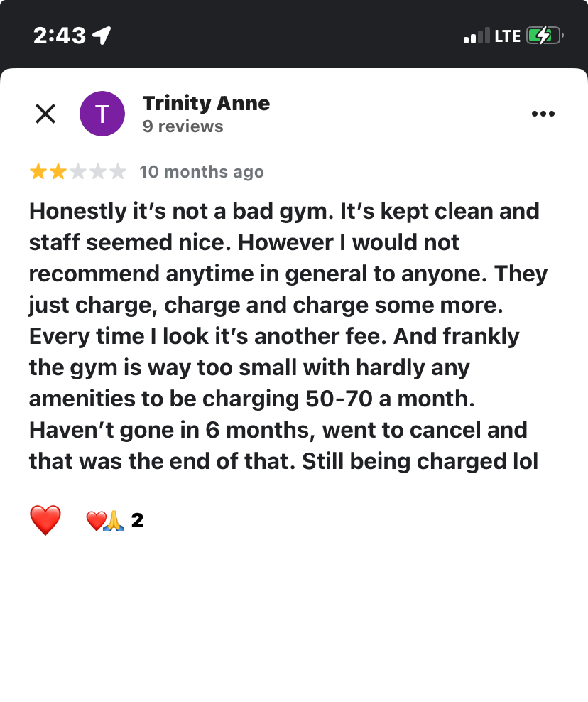Open the heart and prayer reactions summary
This screenshot has width=588, height=702.
tap(105, 522)
